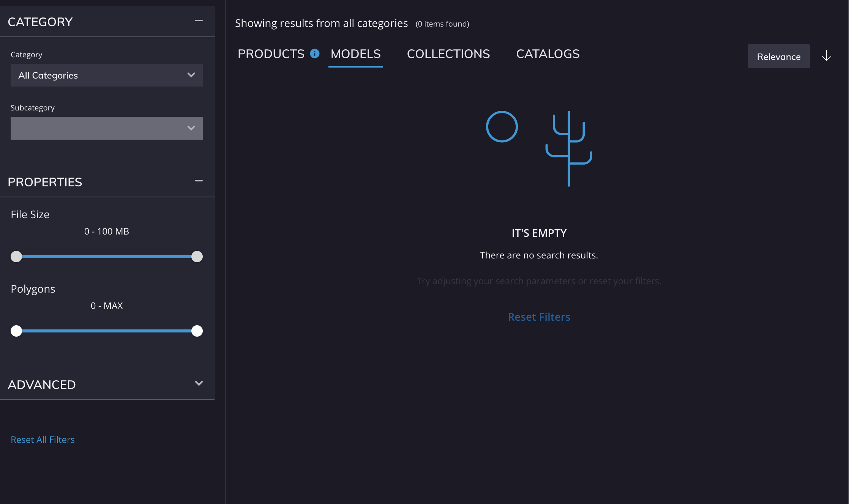Click Polygons minimum slider handle
The height and width of the screenshot is (504, 849).
[x=16, y=331]
